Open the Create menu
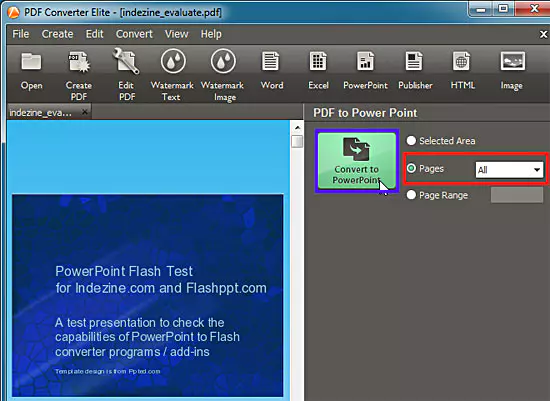The height and width of the screenshot is (401, 550). click(57, 34)
